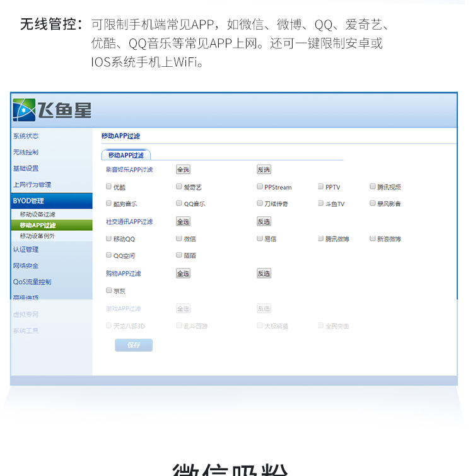473x476 pixels.
Task: Tick the 爱奇艺 checkbox
Action: coord(179,187)
